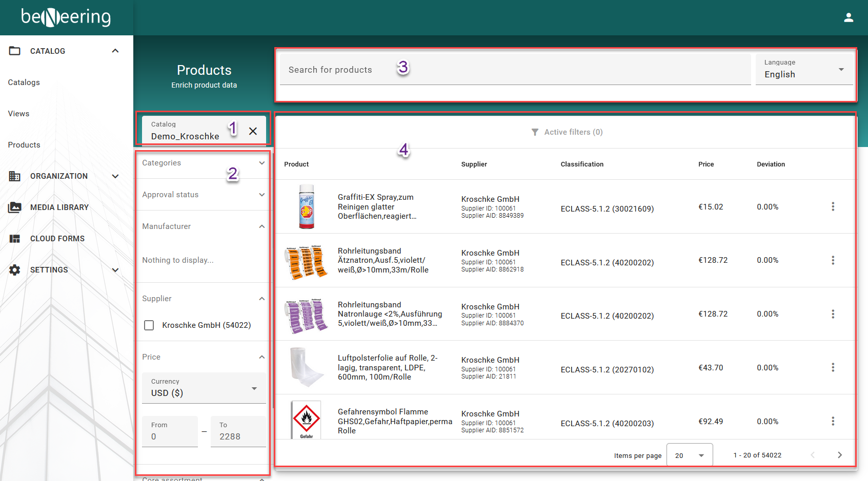This screenshot has height=481, width=868.
Task: Click classification ECLASS-5.1.2 (30021609)
Action: (607, 209)
